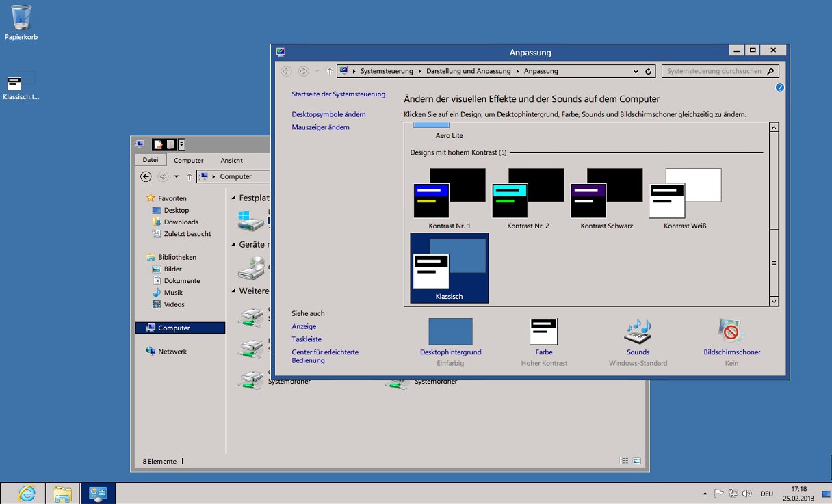The image size is (832, 504).
Task: Open the Datei tab in Explorer
Action: click(150, 160)
